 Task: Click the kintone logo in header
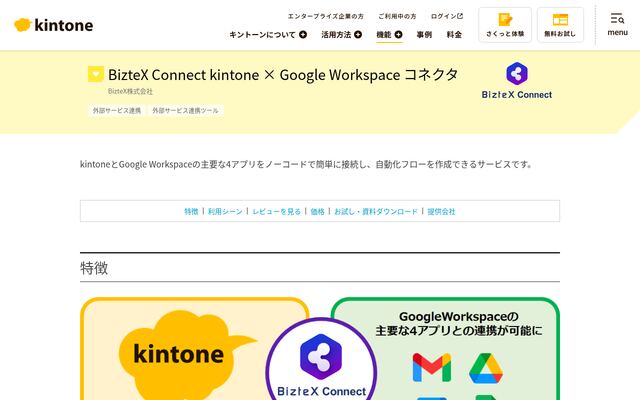53,25
